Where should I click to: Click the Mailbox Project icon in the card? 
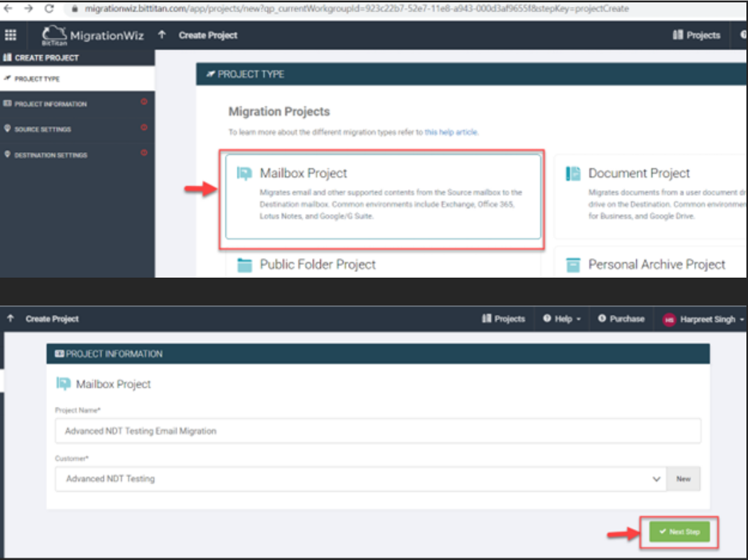tap(244, 173)
